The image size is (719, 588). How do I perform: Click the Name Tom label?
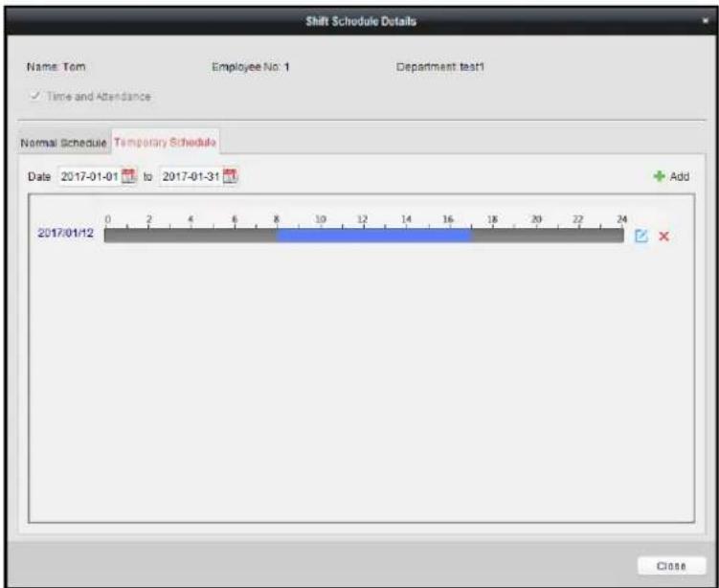click(x=56, y=66)
